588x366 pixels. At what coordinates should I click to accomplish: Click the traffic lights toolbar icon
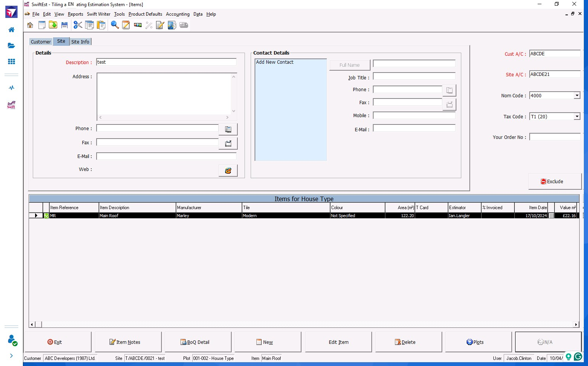coord(138,25)
